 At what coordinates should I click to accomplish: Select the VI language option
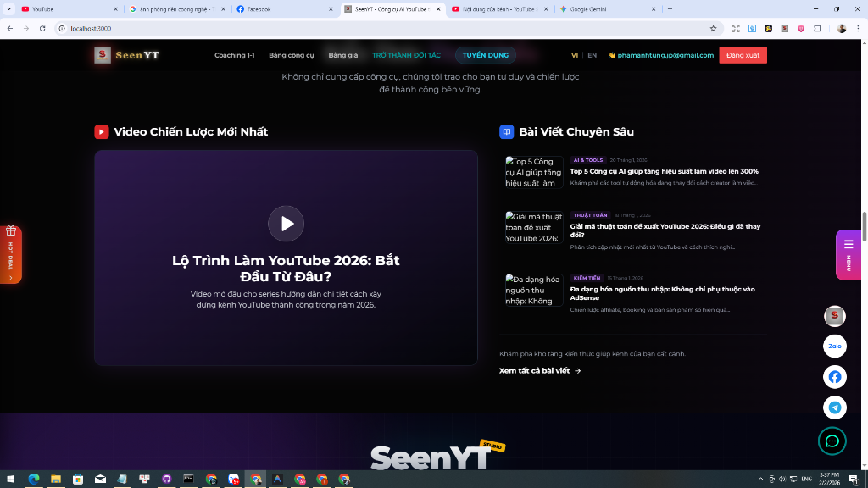pos(575,55)
